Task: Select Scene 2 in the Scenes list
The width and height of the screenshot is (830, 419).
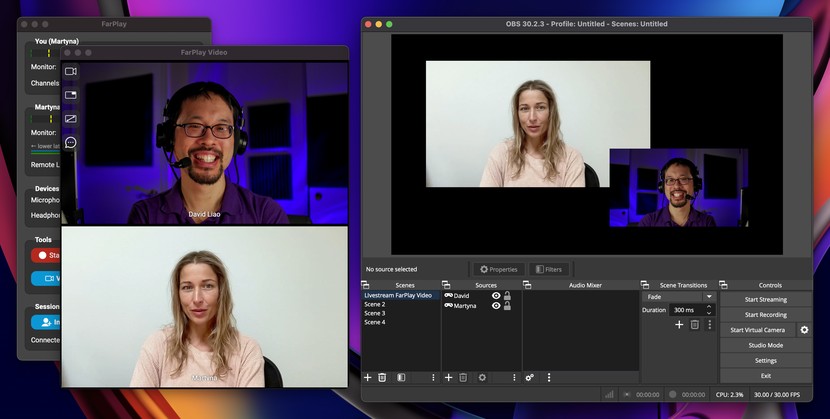Action: tap(401, 304)
